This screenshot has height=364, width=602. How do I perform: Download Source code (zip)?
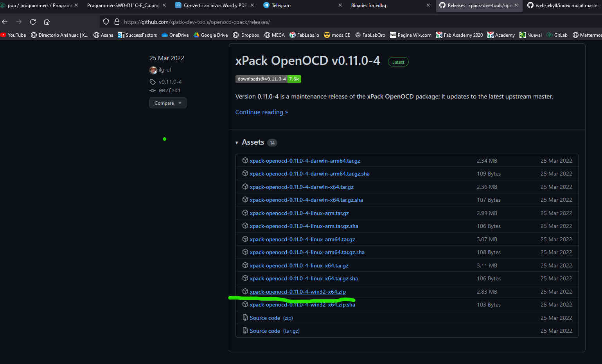271,318
